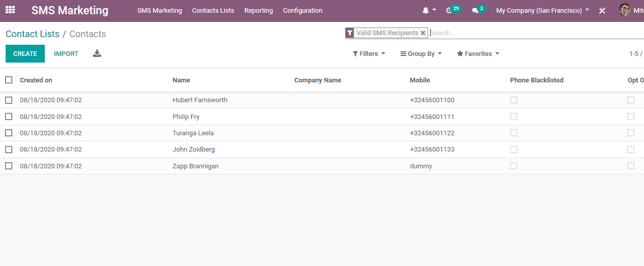Expand the Filters dropdown

tap(369, 53)
